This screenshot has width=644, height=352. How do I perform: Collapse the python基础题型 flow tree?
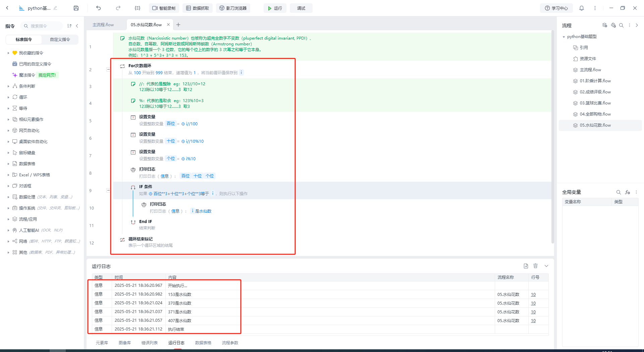[564, 37]
